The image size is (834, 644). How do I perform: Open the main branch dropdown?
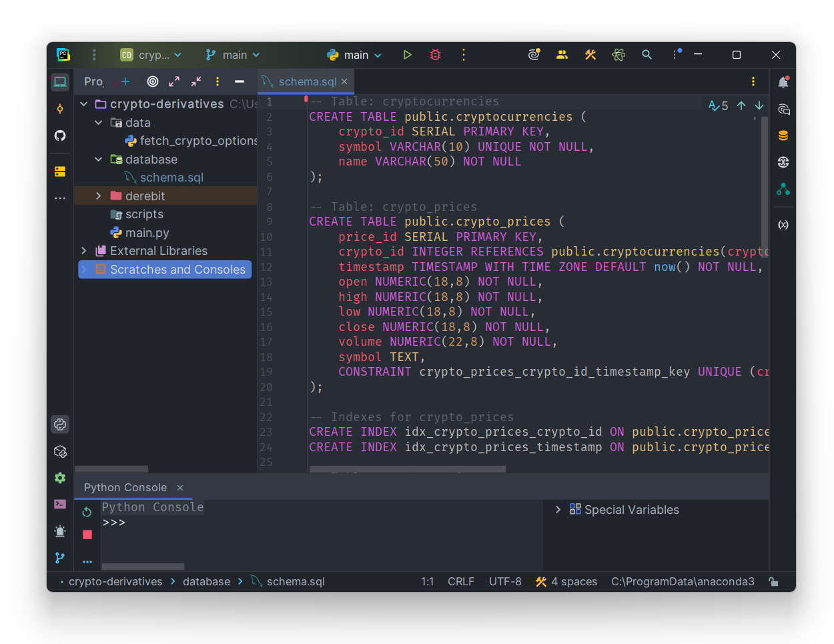(x=232, y=55)
